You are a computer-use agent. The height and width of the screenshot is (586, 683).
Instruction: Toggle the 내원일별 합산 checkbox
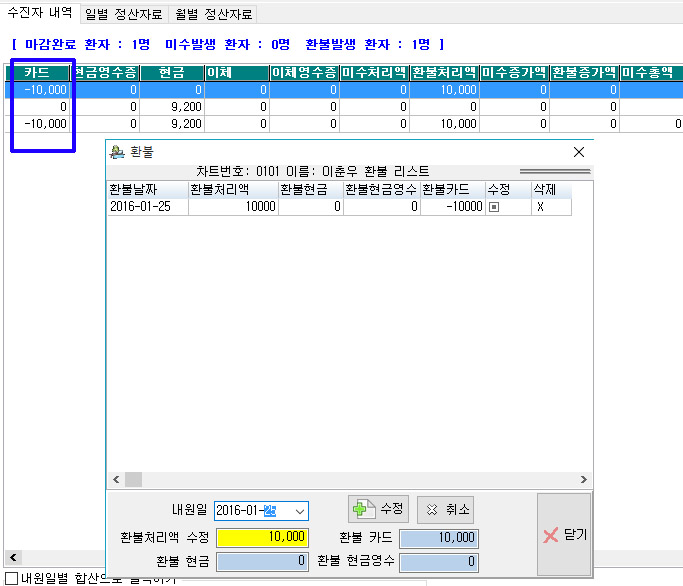(11, 578)
